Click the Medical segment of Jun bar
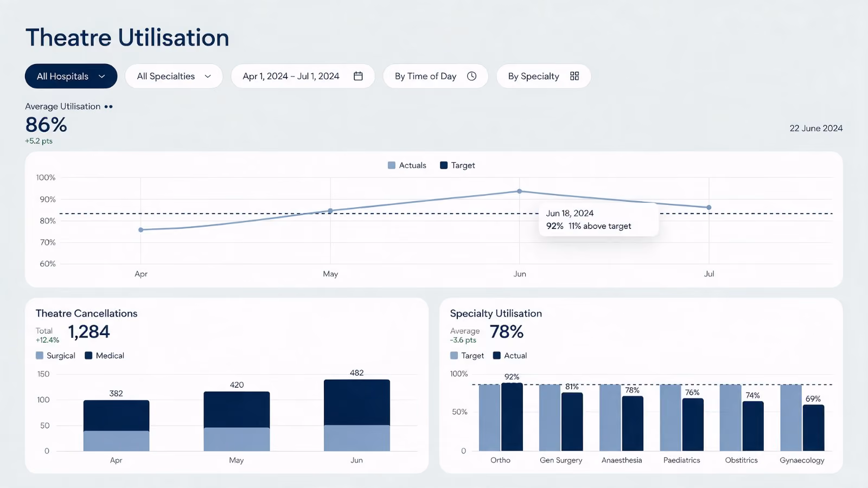The image size is (868, 488). (357, 402)
